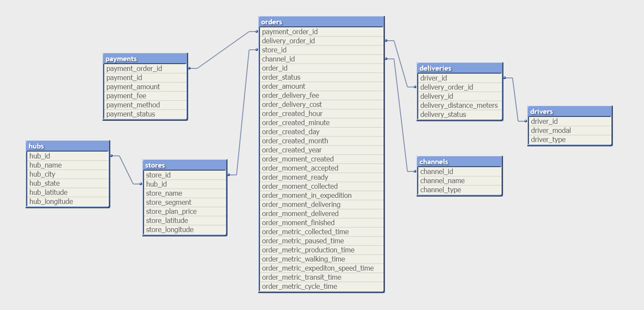Click the hubs table header
Screen dimensions: 644x310
67,146
